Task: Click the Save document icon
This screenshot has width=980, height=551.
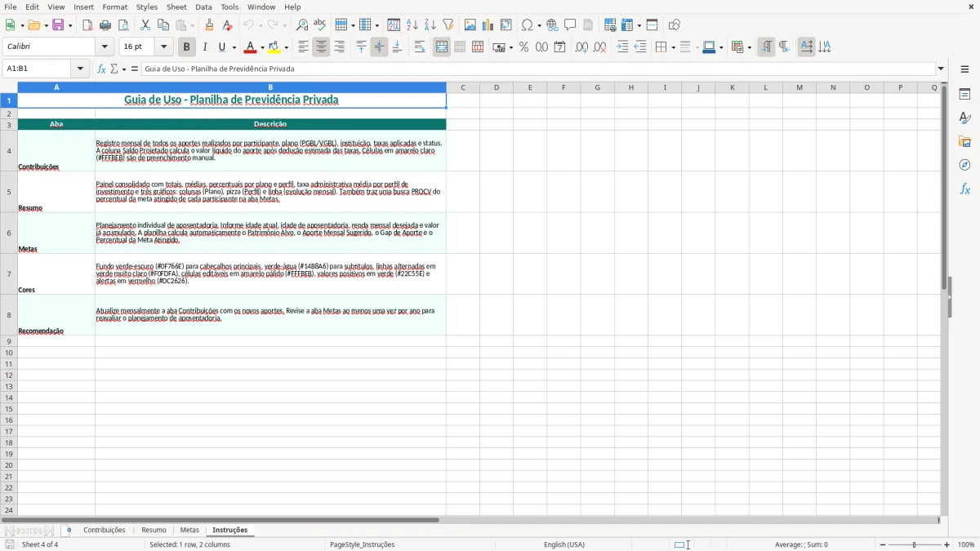Action: click(x=58, y=25)
